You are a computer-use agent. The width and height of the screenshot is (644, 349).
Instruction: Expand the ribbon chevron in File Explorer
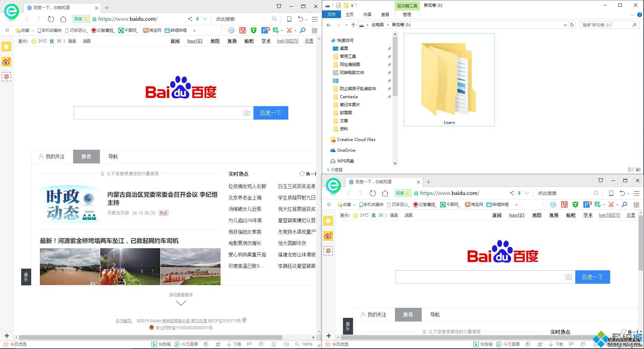point(632,15)
